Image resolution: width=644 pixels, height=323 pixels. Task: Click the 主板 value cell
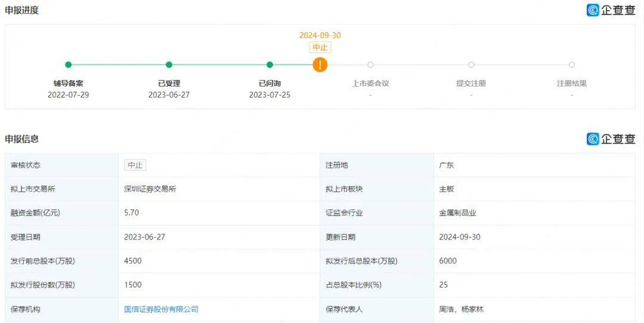(x=534, y=189)
